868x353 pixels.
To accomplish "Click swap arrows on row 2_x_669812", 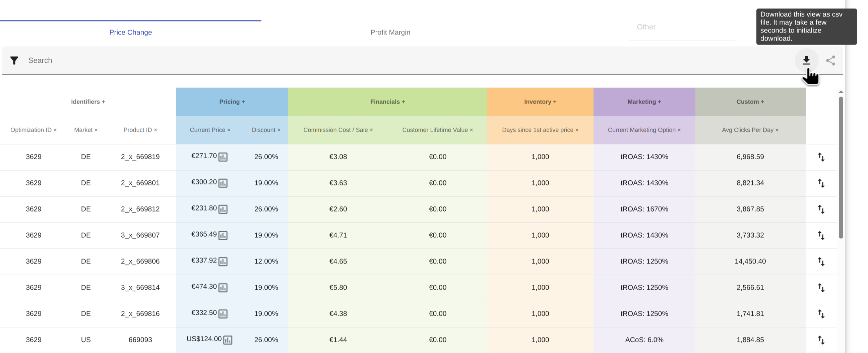I will pyautogui.click(x=821, y=209).
